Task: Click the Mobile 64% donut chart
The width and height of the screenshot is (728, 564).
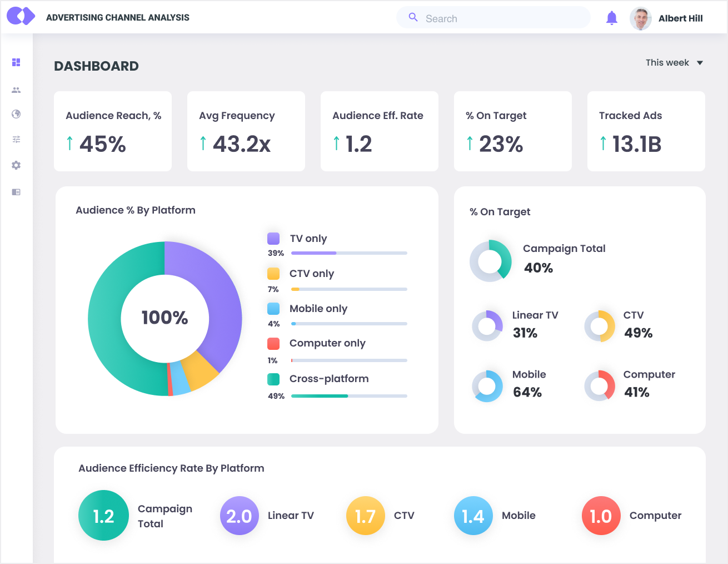Action: 487,386
